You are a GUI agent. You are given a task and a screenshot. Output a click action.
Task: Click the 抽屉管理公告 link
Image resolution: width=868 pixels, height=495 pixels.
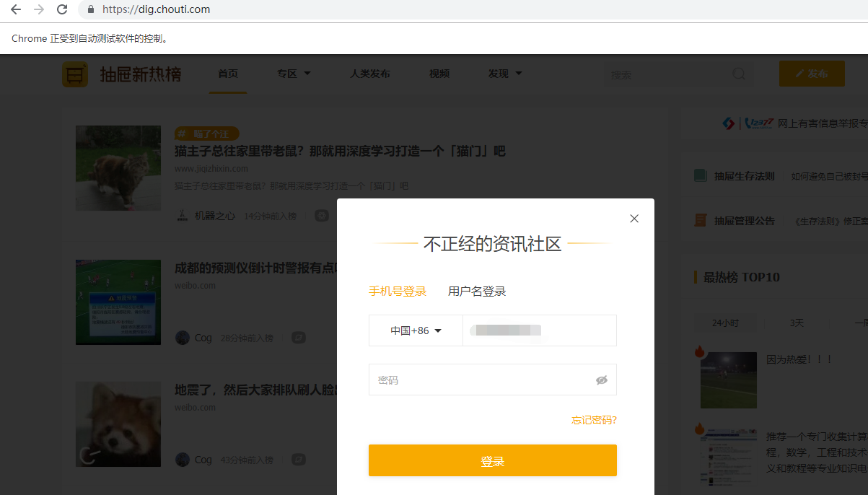[744, 221]
